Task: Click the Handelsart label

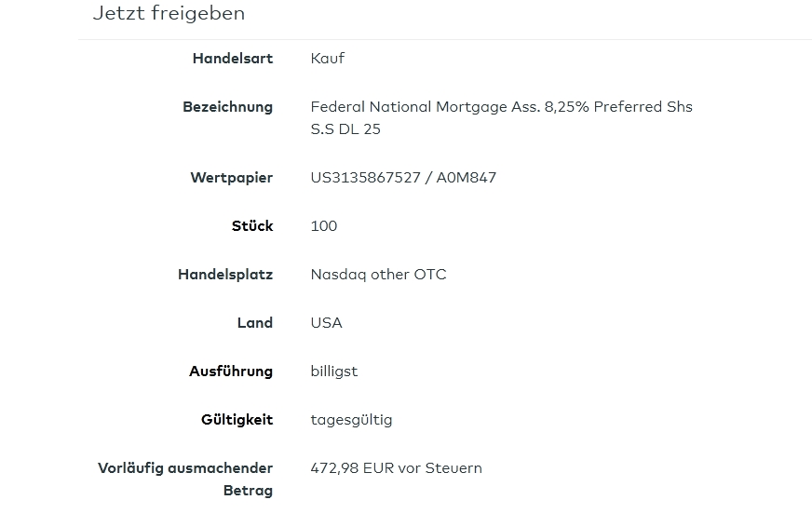Action: [x=233, y=59]
